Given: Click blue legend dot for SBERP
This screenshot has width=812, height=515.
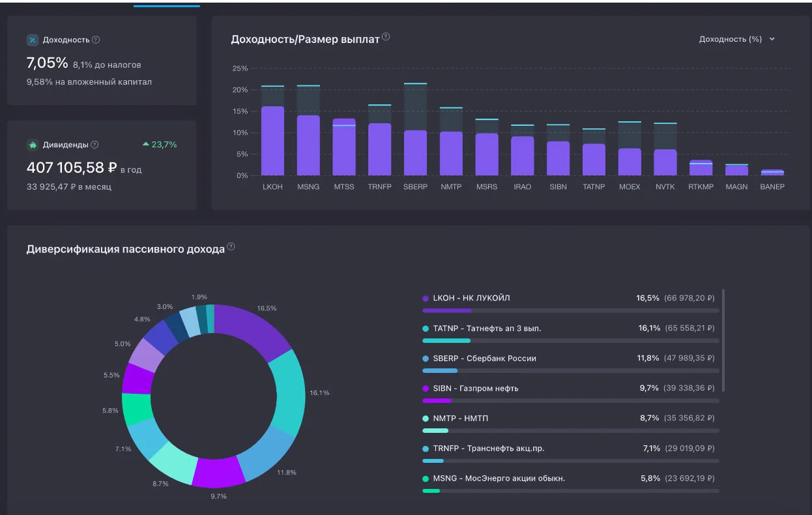Looking at the screenshot, I should (426, 359).
